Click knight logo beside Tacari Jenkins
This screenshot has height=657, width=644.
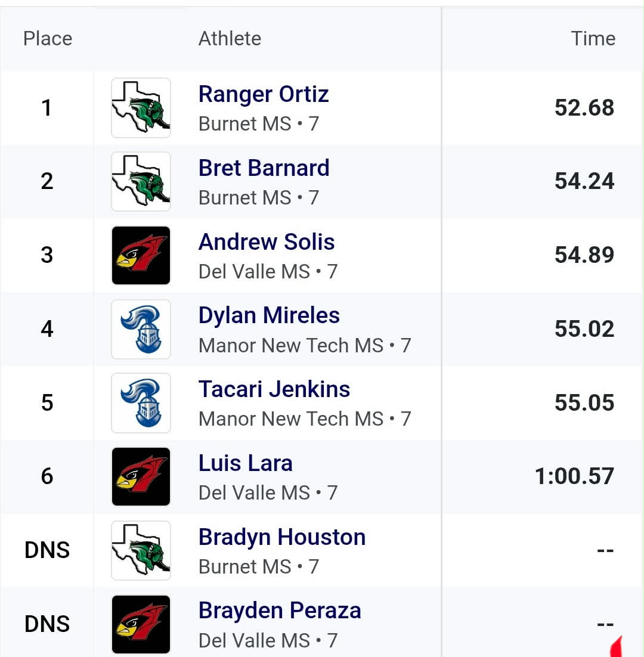pyautogui.click(x=141, y=403)
